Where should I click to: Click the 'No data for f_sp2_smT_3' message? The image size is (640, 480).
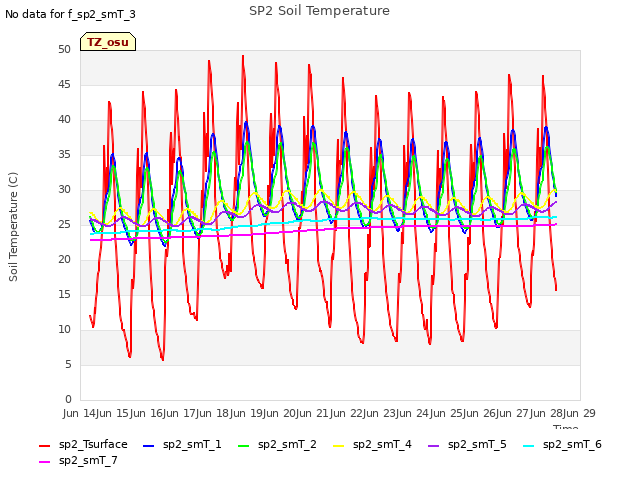(x=70, y=14)
